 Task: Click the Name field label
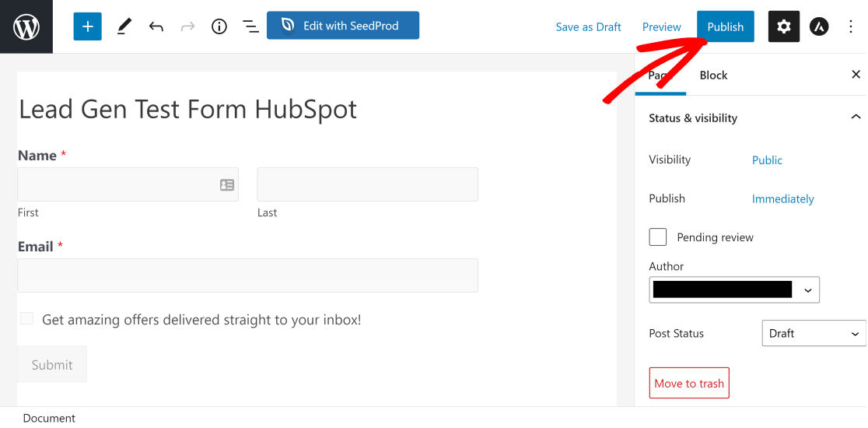pos(37,156)
